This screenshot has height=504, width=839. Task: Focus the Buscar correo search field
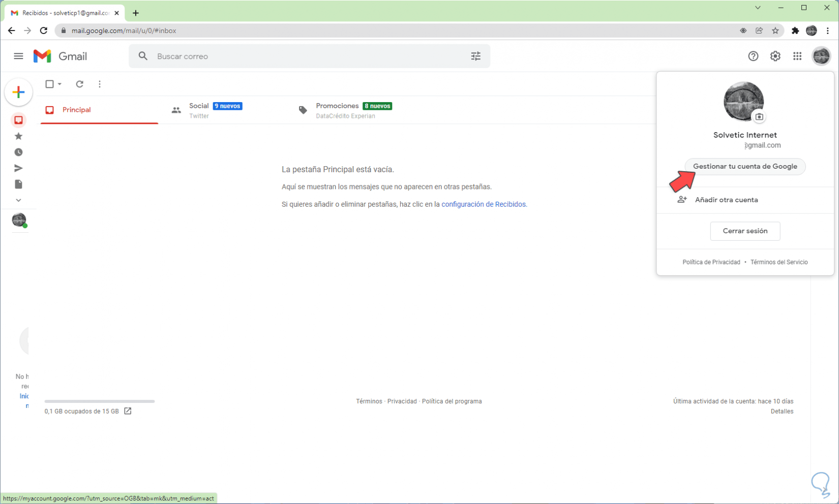point(309,56)
